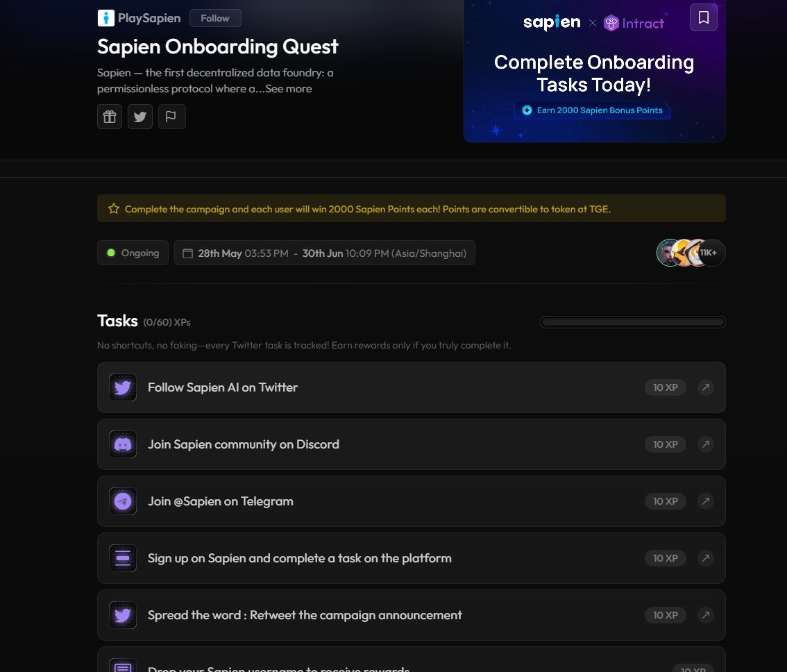787x672 pixels.
Task: Open arrow link for Follow Sapien AI on Twitter
Action: tap(706, 387)
